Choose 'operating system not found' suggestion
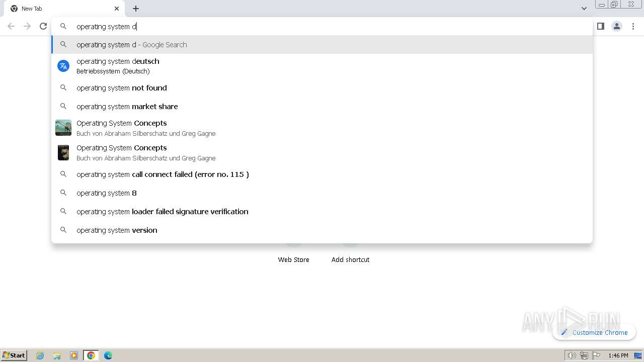 (x=322, y=87)
